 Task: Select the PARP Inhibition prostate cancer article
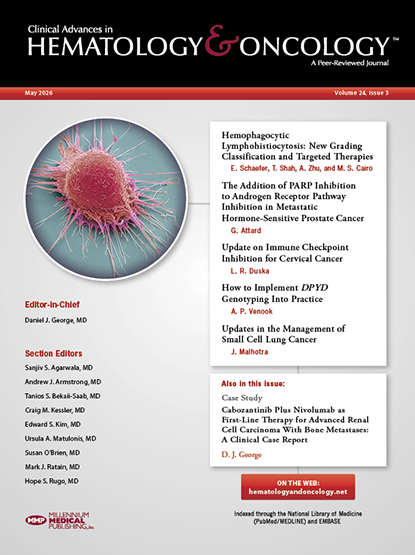click(292, 201)
